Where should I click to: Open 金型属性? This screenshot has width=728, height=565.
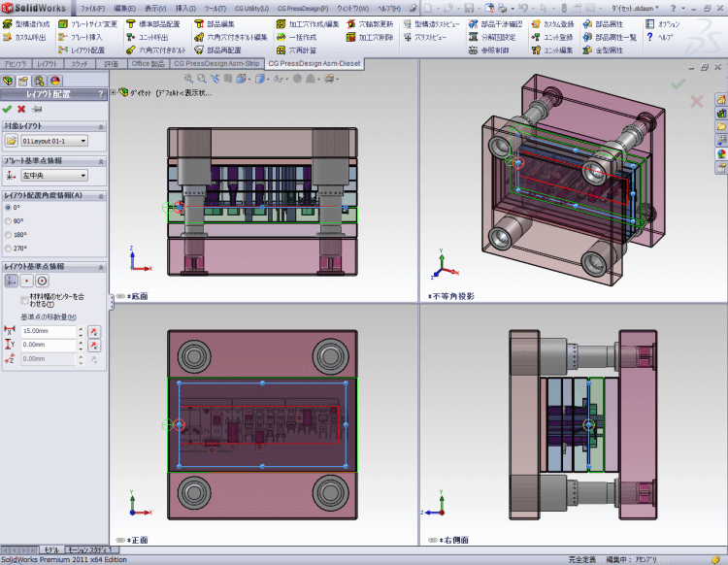coord(604,50)
